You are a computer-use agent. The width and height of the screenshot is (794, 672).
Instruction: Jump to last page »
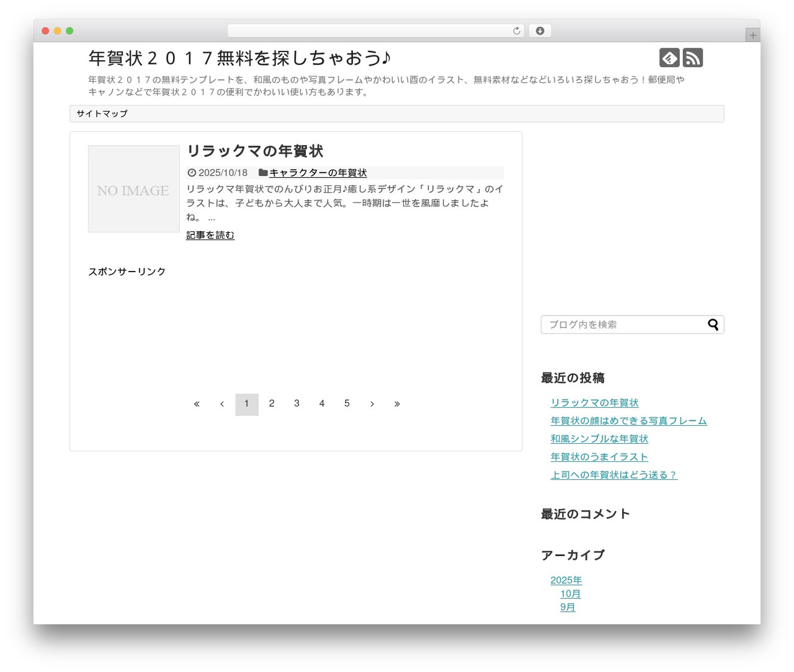tap(397, 404)
